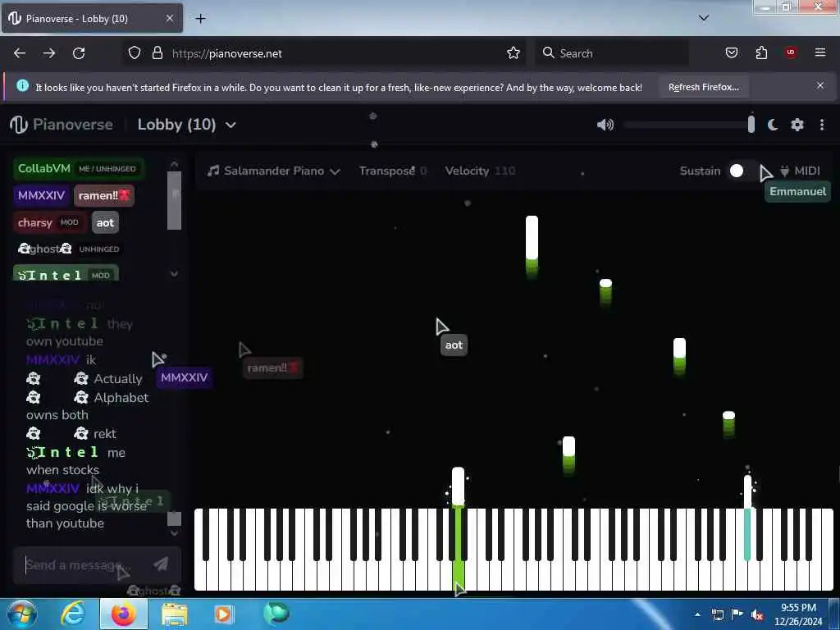
Task: Open the Firefox extensions puzzle icon
Action: [x=761, y=52]
